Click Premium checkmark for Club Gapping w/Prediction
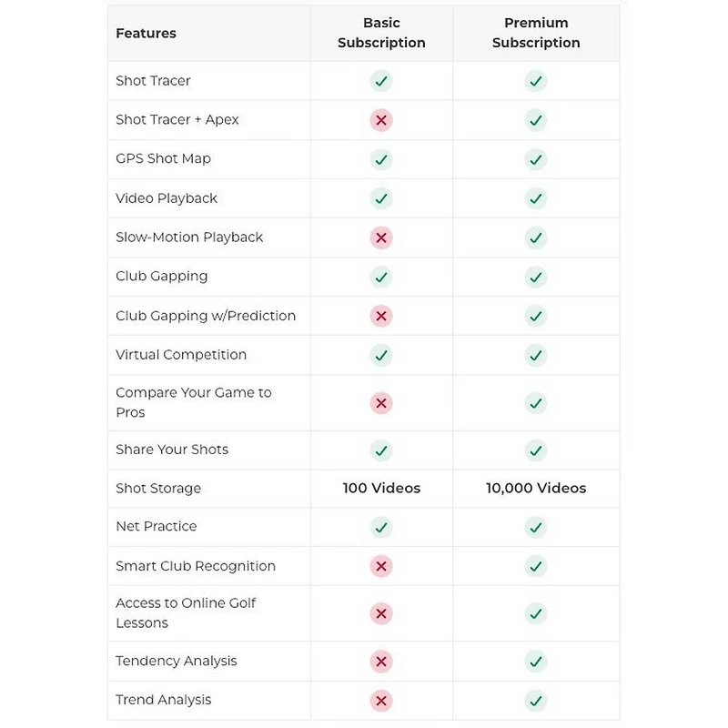728x728 pixels. point(536,316)
